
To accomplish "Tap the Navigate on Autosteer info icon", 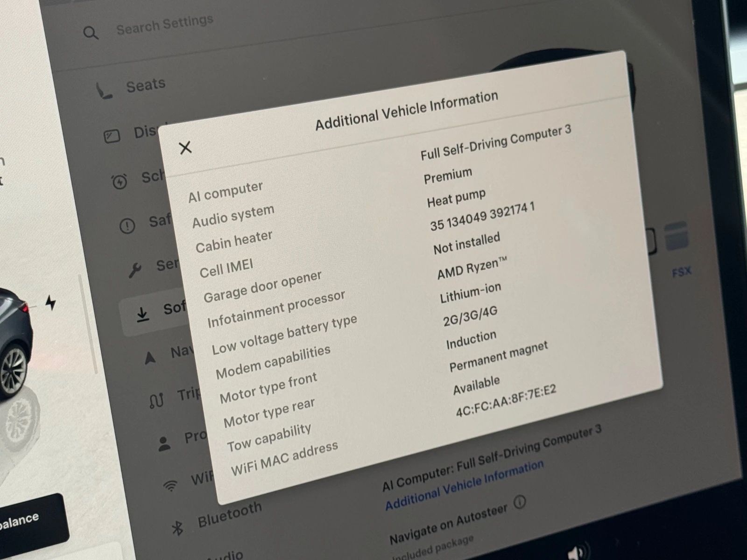I will click(x=519, y=503).
